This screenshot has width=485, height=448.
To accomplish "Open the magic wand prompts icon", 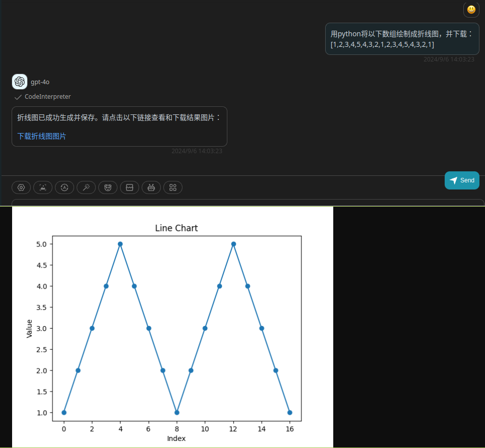I will 86,187.
